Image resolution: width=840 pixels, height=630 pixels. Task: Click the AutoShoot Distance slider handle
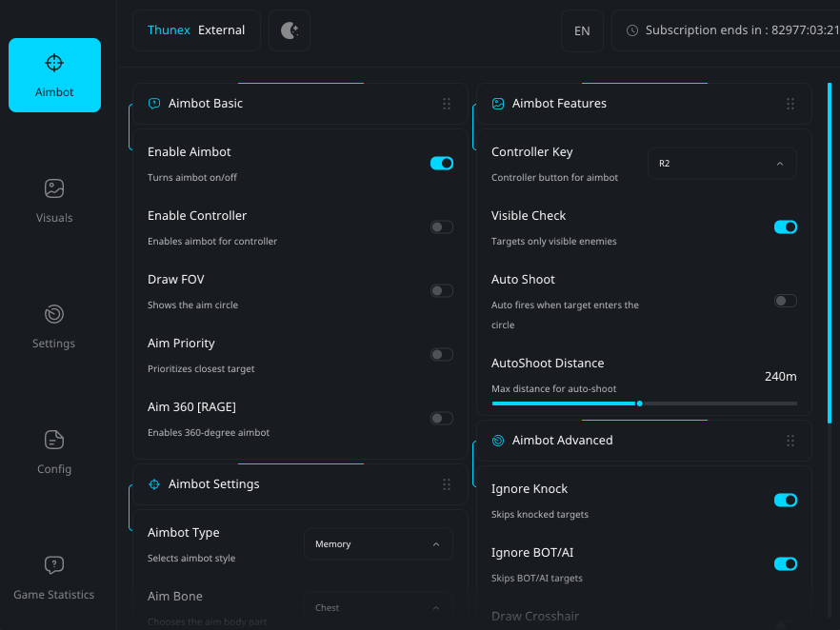pyautogui.click(x=639, y=404)
